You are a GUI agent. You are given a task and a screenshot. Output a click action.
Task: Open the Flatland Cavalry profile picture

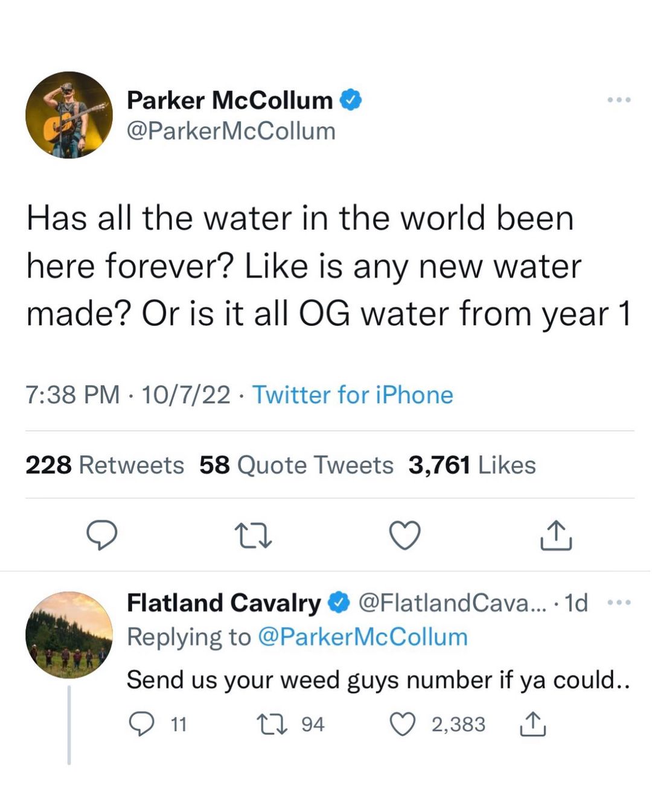click(69, 635)
